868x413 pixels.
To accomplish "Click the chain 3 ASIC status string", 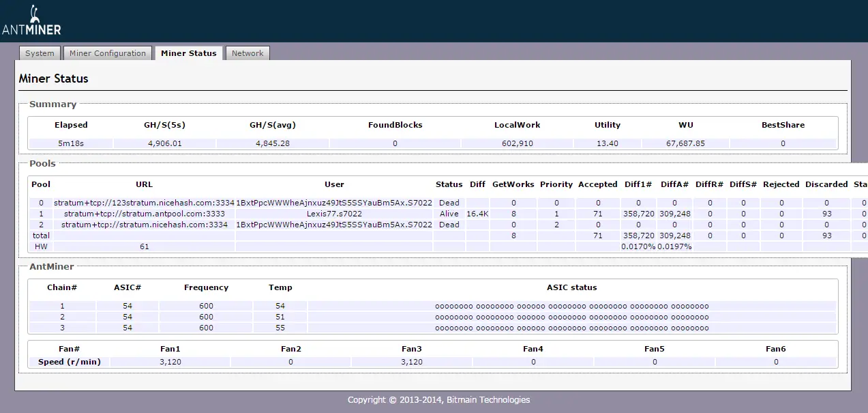I will click(x=572, y=328).
